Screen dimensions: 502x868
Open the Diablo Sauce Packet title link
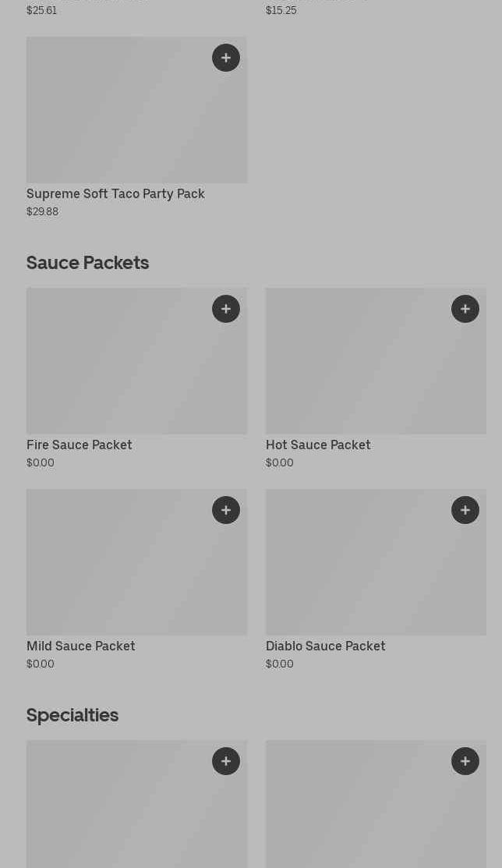point(326,646)
